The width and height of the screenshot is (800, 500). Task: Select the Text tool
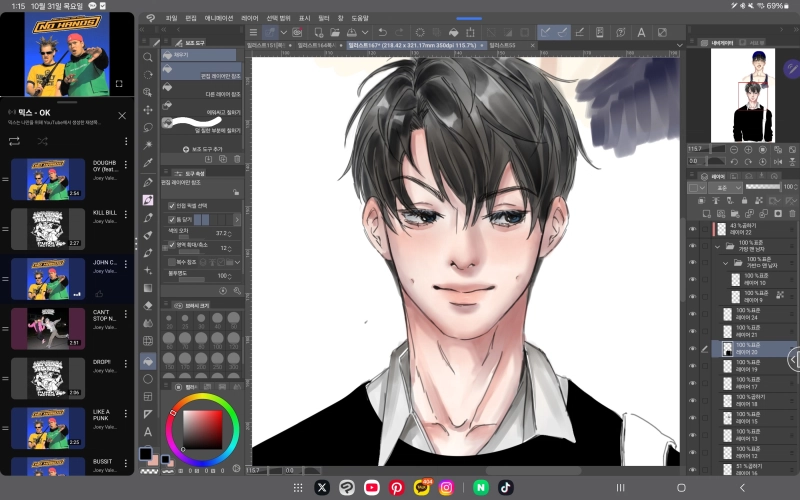(148, 432)
